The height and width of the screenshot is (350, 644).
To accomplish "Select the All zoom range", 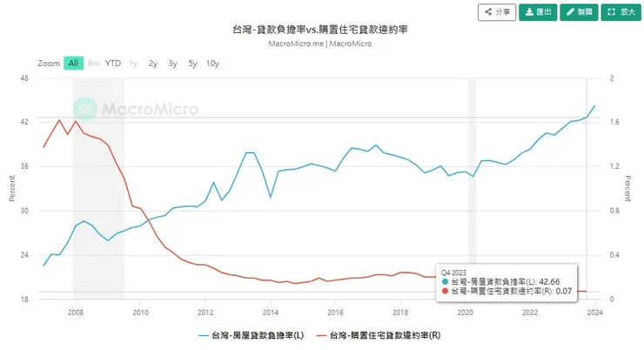I will 74,64.
